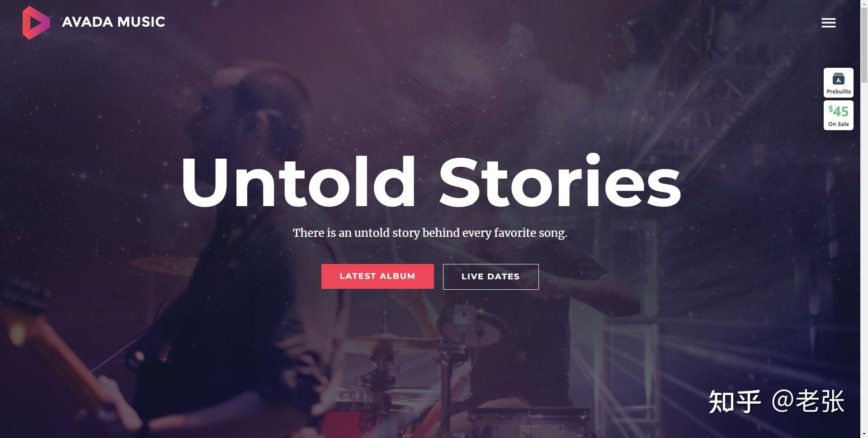Viewport: 868px width, 438px height.
Task: Click the Prebuilts box icon
Action: coord(838,79)
